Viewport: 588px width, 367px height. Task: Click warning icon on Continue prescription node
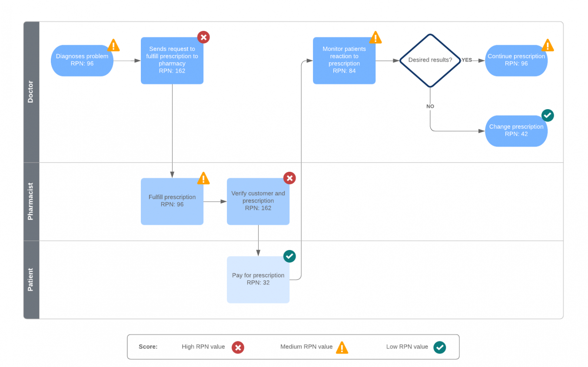point(548,46)
